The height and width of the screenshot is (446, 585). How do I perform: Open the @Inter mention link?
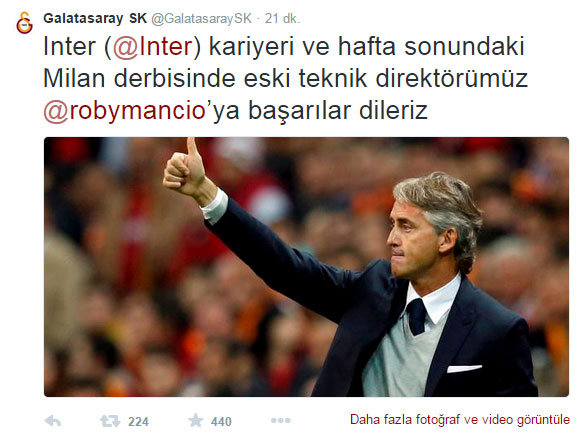[153, 47]
